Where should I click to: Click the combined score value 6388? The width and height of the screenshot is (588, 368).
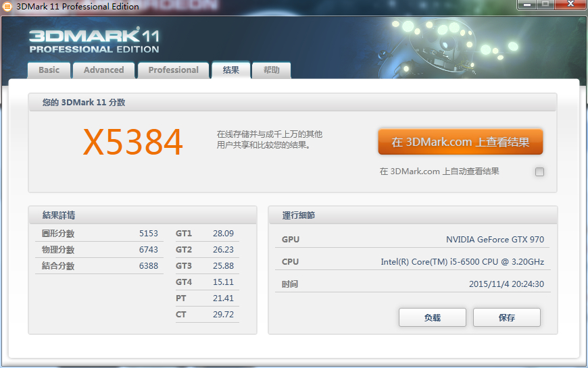pyautogui.click(x=149, y=265)
